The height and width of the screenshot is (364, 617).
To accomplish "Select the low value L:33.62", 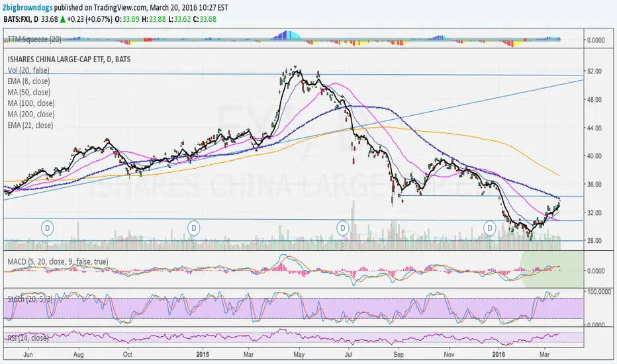I will click(180, 19).
